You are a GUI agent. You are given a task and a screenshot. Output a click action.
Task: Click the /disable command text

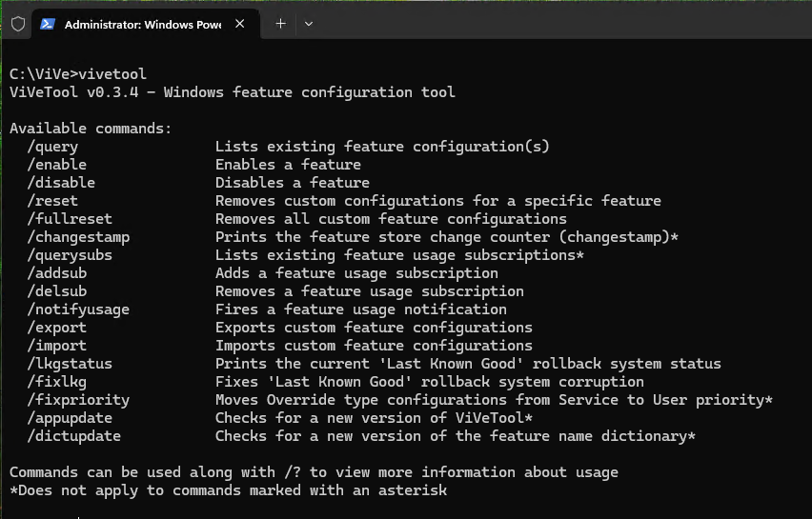point(61,183)
